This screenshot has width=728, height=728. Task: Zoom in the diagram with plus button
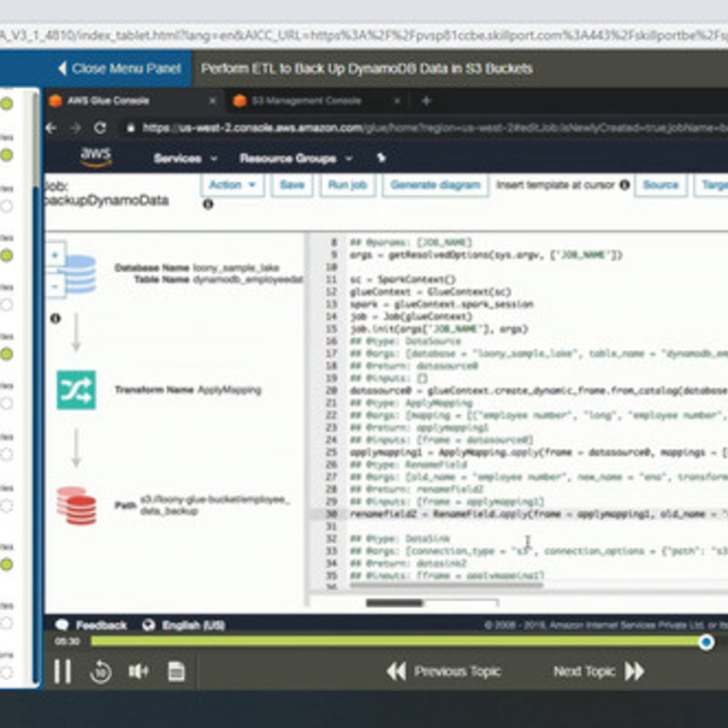[56, 255]
